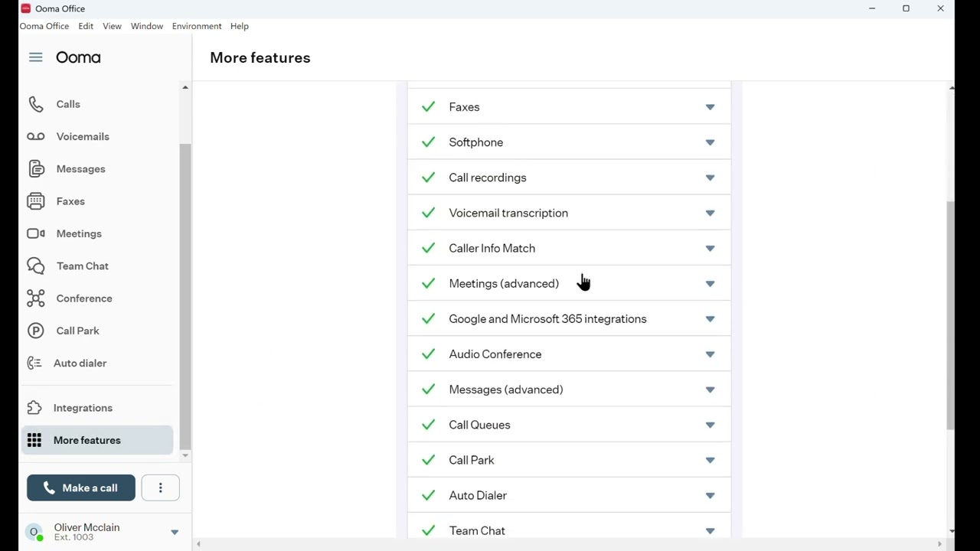
Task: Expand the Call Park feature arrow
Action: tap(710, 460)
